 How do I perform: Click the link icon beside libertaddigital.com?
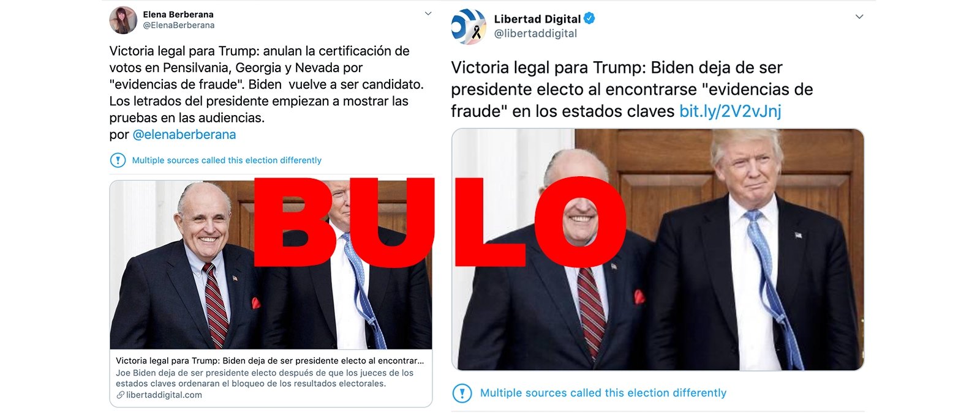coord(120,395)
